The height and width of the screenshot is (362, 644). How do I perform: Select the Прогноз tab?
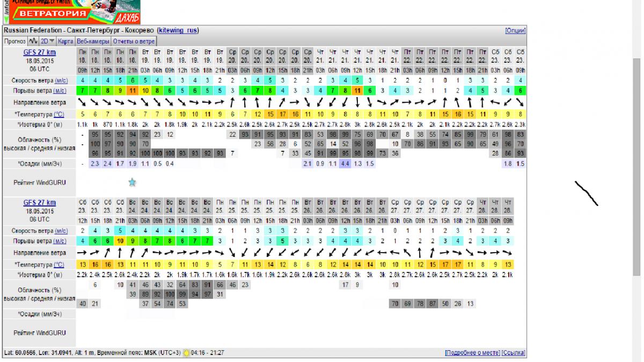coord(15,41)
